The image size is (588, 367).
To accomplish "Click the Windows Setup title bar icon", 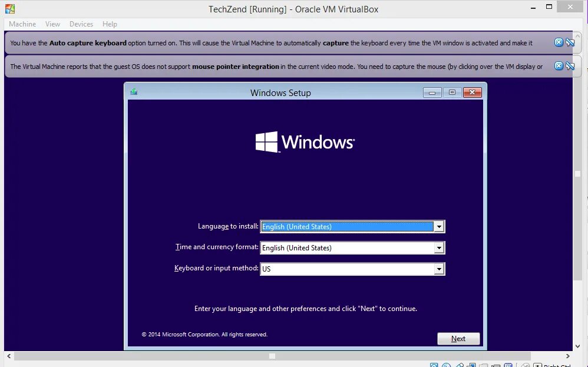I will coord(134,92).
